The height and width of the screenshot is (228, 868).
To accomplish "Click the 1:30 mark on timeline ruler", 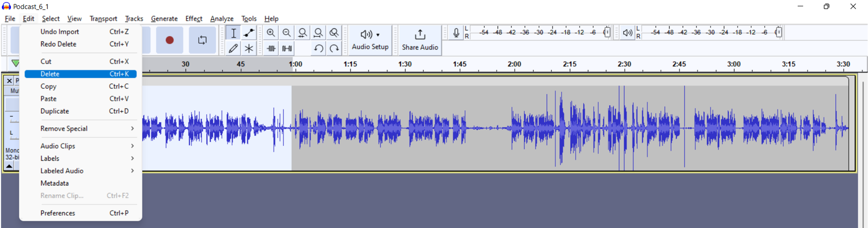I will pos(405,64).
